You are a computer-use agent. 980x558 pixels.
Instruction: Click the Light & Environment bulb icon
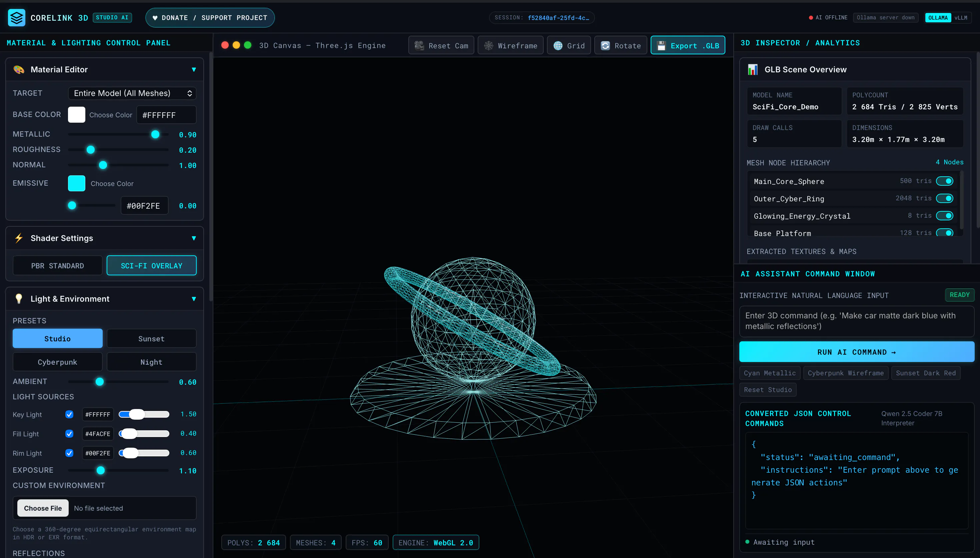tap(19, 299)
